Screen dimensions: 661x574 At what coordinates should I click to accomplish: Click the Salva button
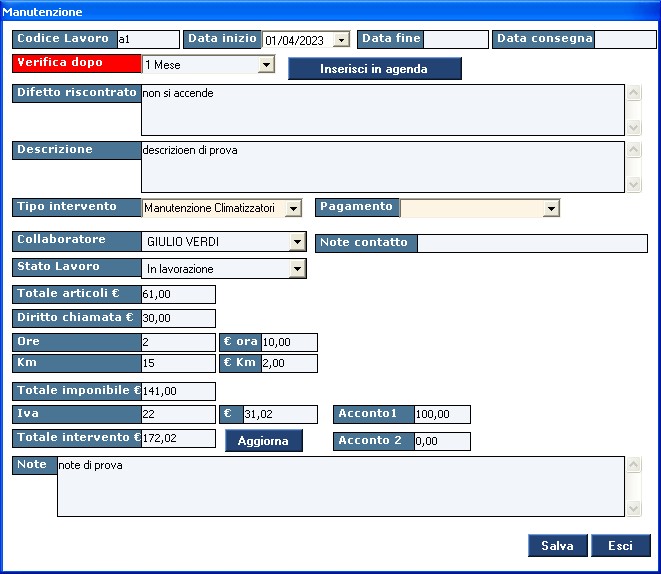557,546
